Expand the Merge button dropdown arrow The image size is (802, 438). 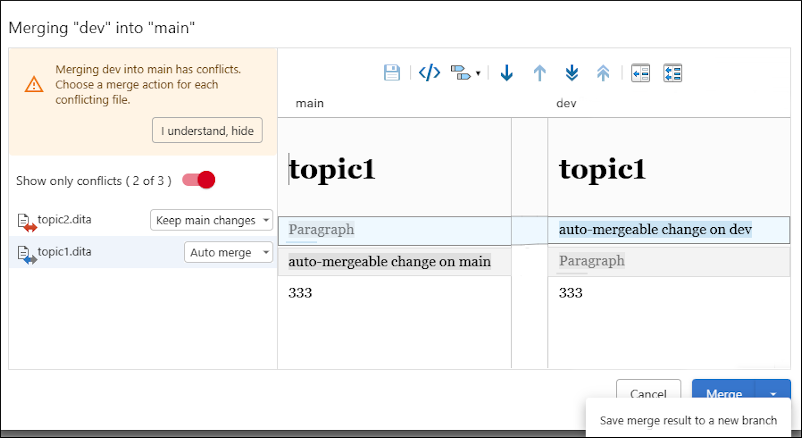(773, 394)
